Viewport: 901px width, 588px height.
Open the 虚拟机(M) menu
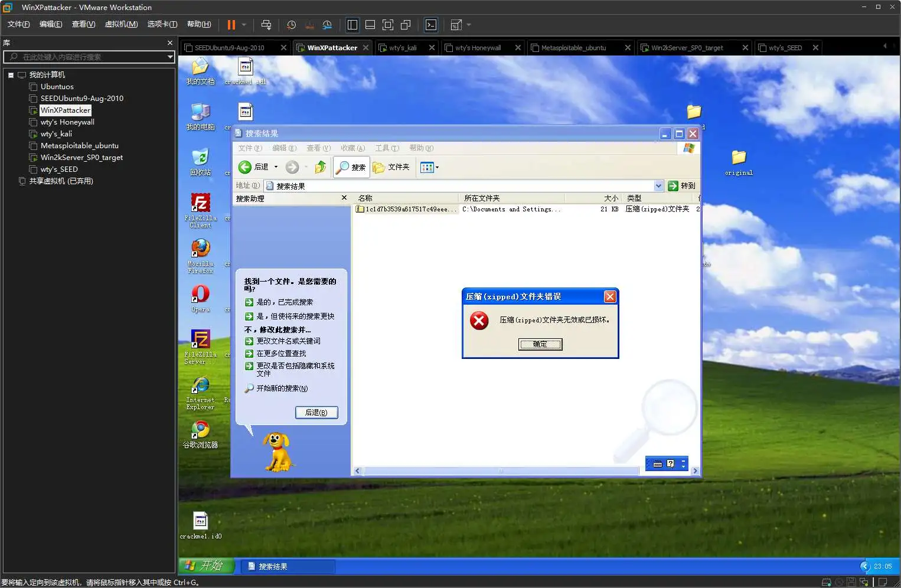(x=121, y=24)
